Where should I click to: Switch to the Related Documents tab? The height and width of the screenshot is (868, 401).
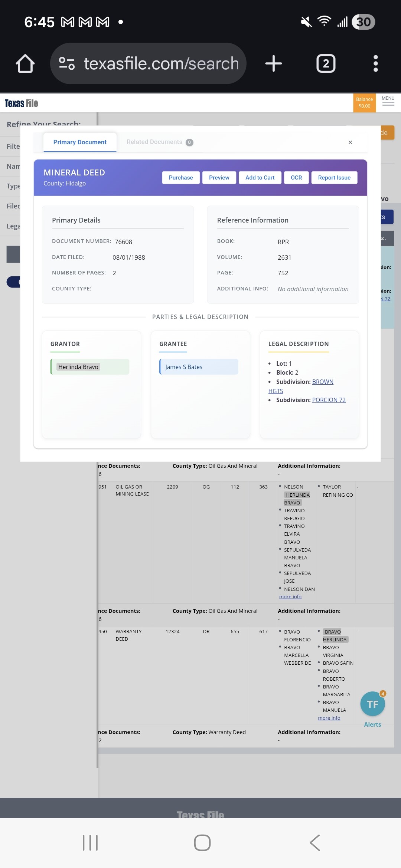pos(159,142)
